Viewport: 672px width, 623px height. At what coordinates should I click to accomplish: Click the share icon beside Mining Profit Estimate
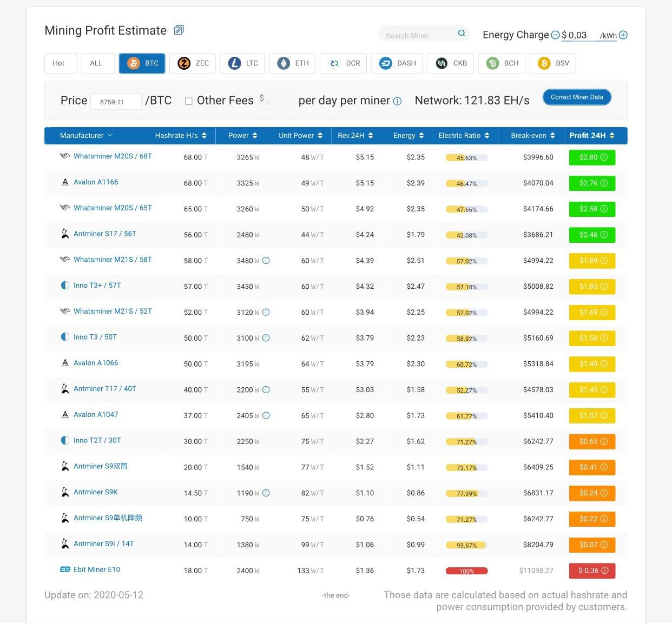click(x=179, y=30)
